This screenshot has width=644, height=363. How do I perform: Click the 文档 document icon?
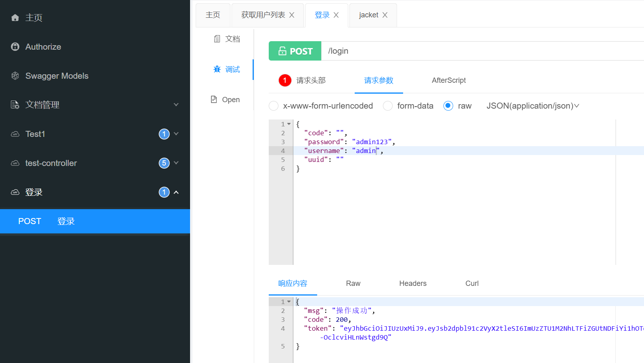click(x=217, y=39)
